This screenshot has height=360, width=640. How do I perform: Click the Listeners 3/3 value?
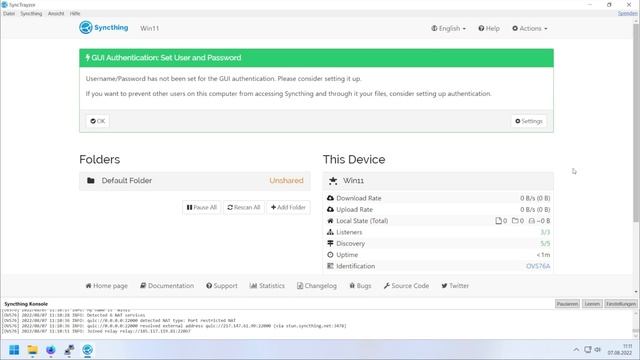click(x=545, y=232)
